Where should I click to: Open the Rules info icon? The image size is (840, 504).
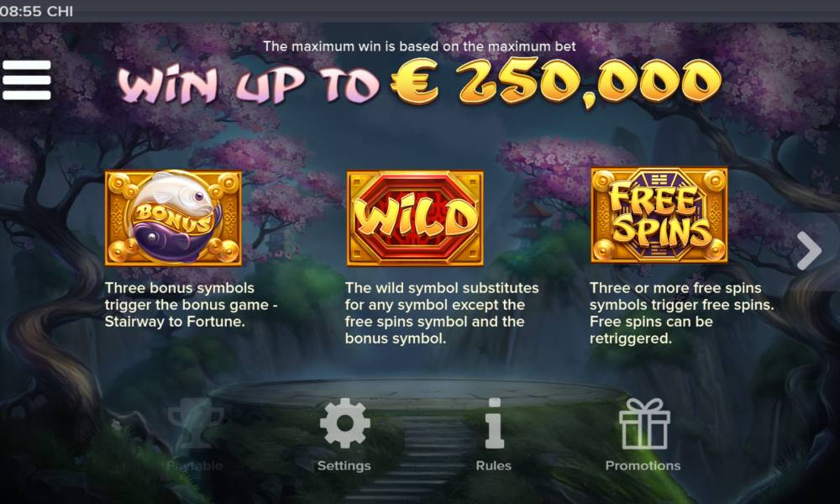(x=494, y=423)
